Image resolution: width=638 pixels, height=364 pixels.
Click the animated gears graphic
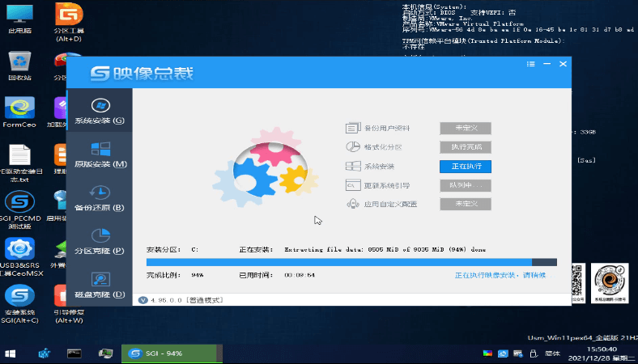266,167
